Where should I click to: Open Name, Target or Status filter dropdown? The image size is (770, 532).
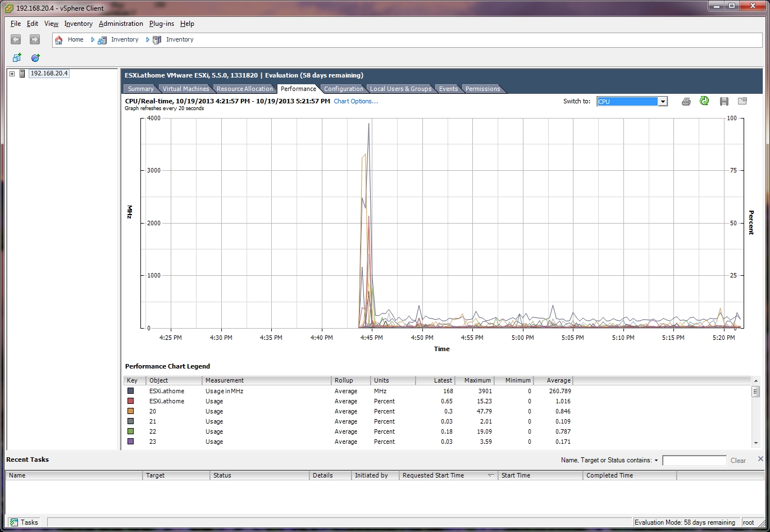[656, 461]
